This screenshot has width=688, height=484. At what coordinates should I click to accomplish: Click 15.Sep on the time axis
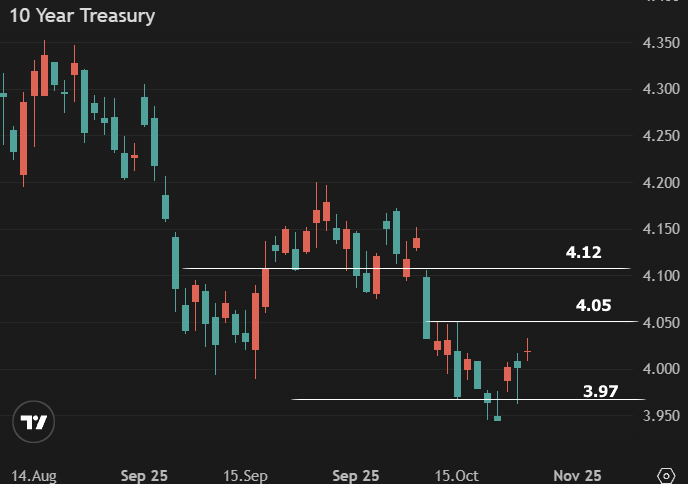(246, 474)
